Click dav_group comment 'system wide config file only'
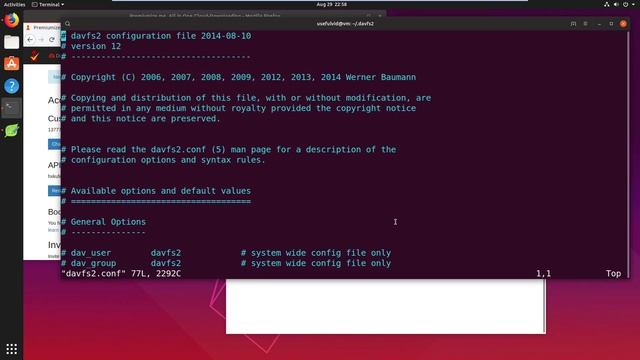The width and height of the screenshot is (640, 360). (316, 263)
